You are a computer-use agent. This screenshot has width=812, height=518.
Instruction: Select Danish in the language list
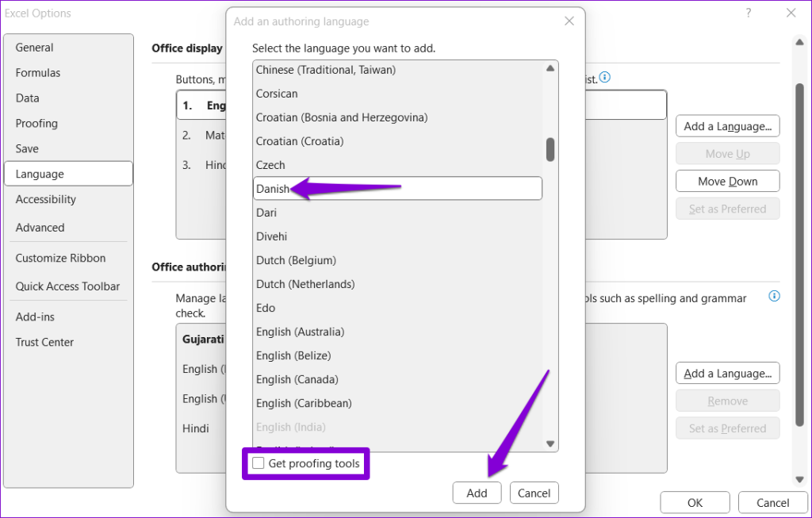[397, 189]
